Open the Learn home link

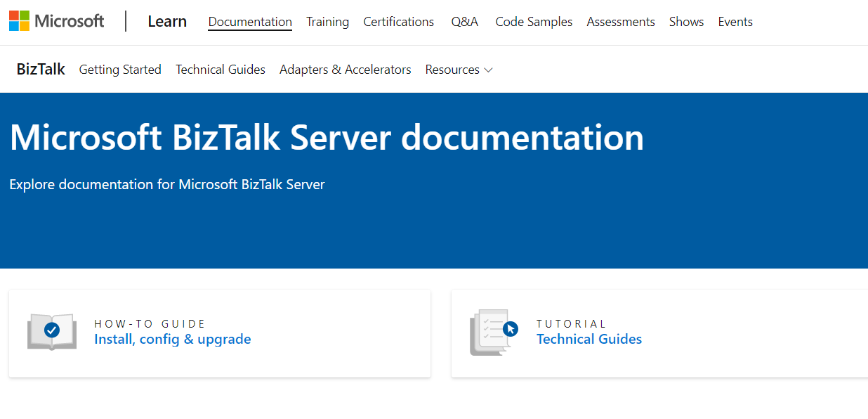point(167,22)
